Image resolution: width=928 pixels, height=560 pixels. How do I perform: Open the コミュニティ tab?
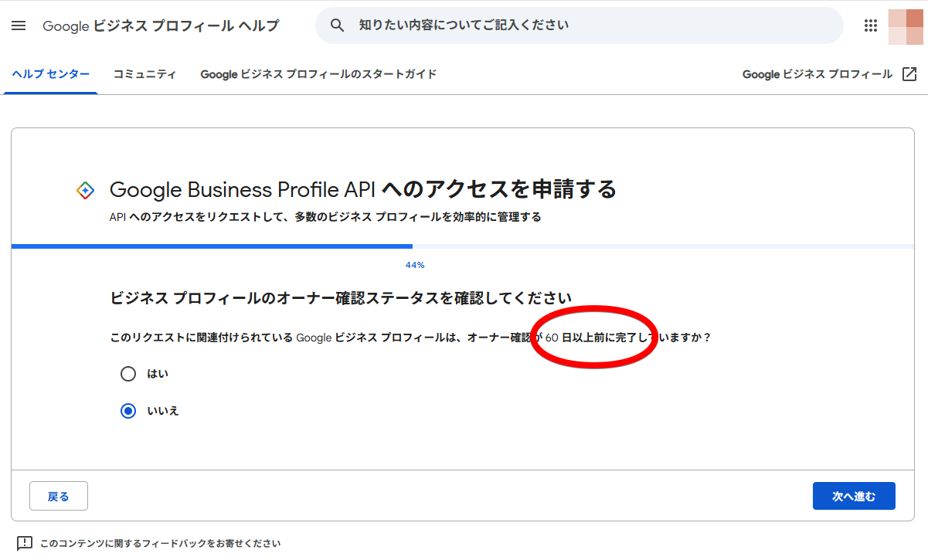pyautogui.click(x=144, y=74)
